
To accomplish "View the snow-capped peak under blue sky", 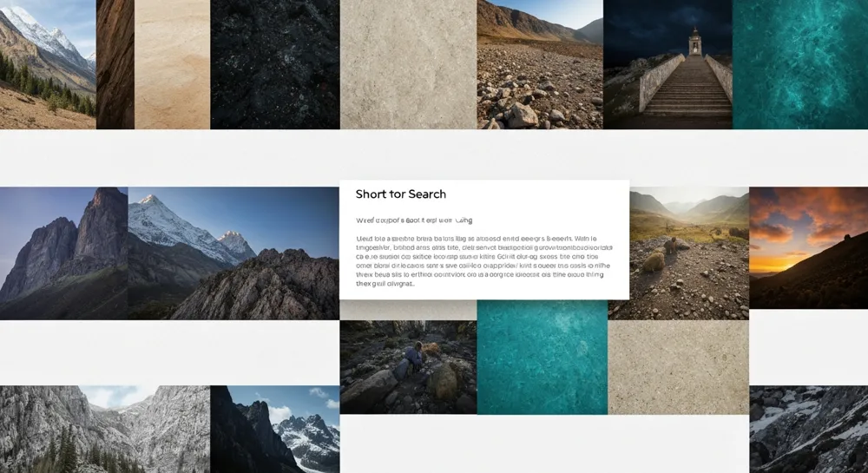I will (233, 253).
